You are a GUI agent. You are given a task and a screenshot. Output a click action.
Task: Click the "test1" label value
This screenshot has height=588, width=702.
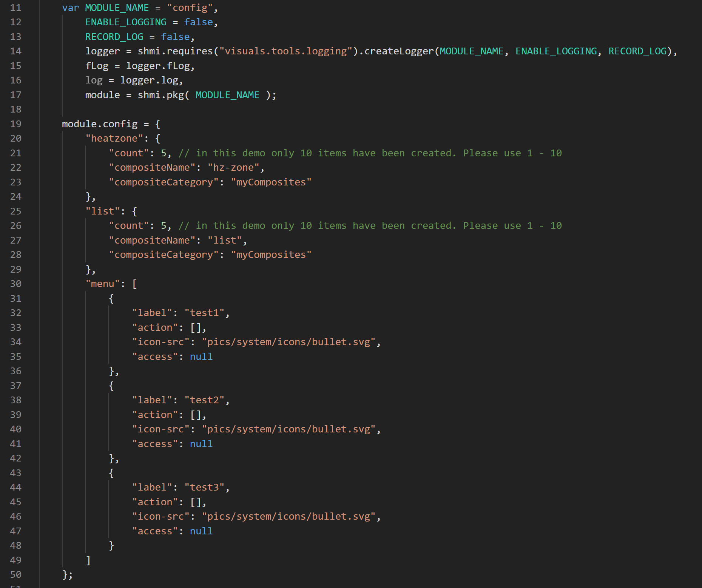coord(204,313)
